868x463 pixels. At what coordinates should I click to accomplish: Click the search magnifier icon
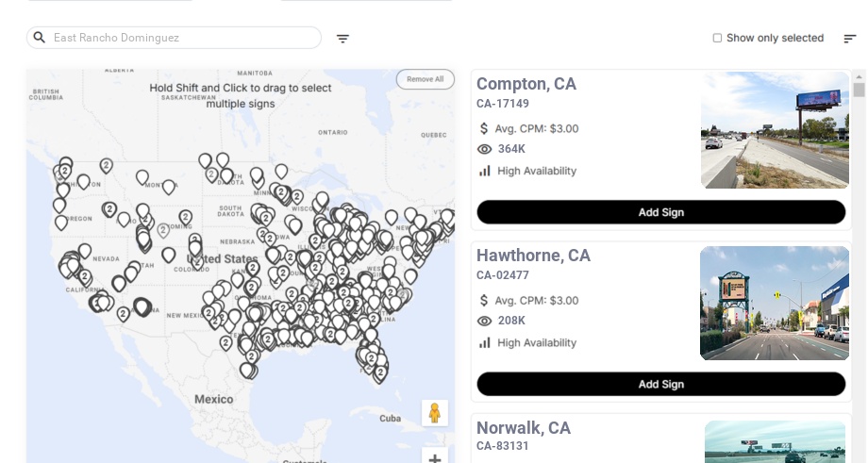[x=40, y=38]
